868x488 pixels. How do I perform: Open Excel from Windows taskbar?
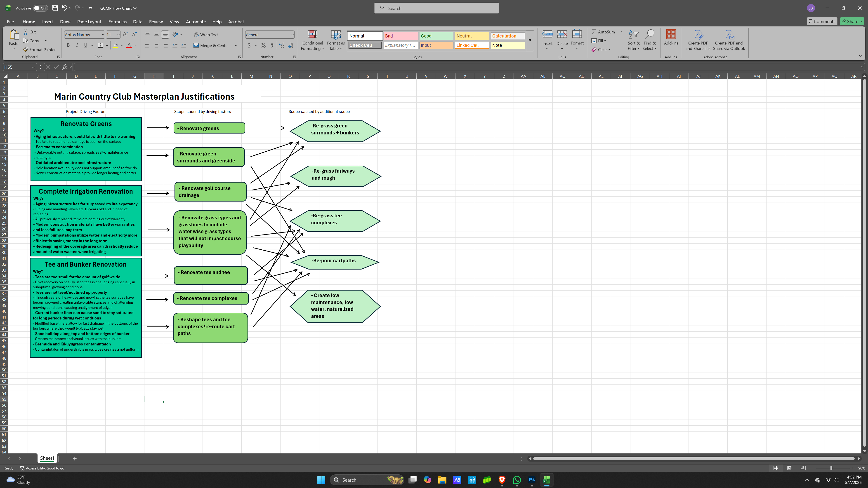547,480
